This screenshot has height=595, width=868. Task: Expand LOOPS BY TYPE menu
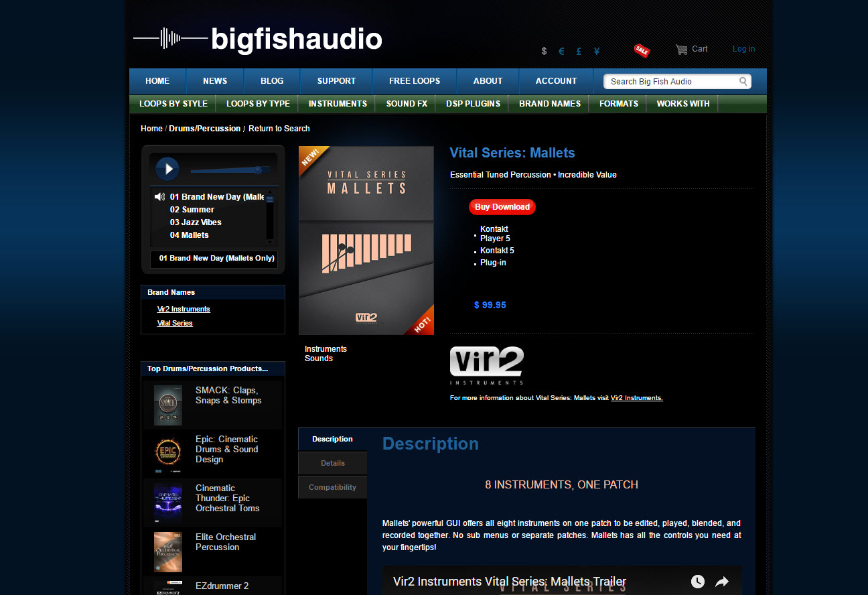(258, 104)
